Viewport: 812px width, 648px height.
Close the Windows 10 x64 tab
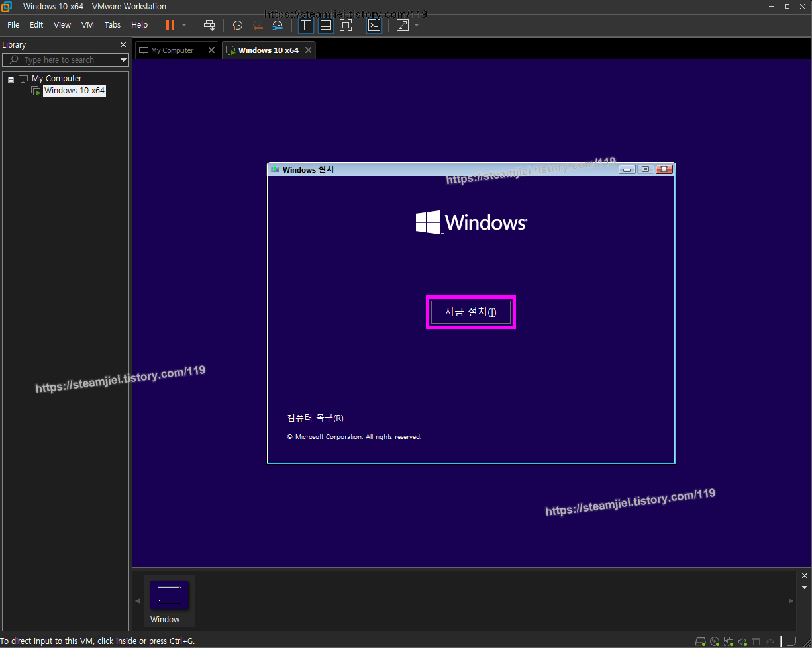point(308,50)
